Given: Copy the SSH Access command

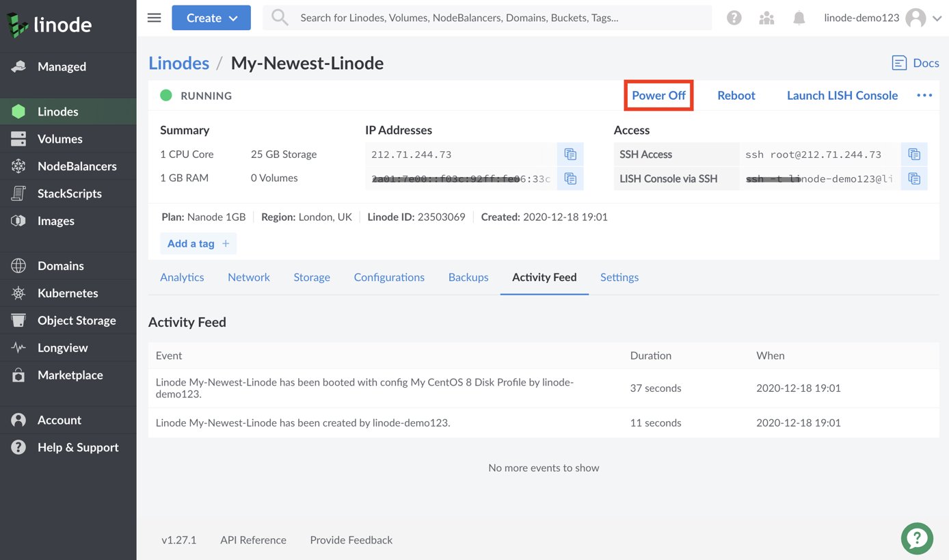Looking at the screenshot, I should (914, 155).
